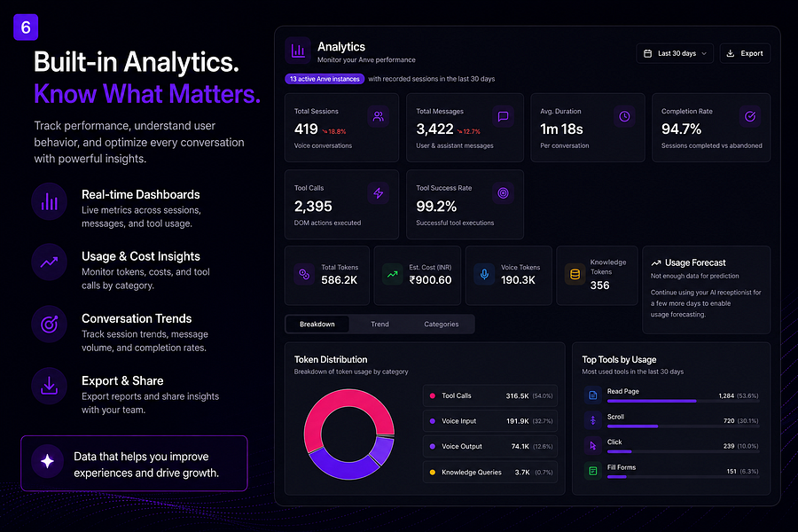Click the Fill Forms count 151
Viewport: 798px width, 532px height.
731,472
